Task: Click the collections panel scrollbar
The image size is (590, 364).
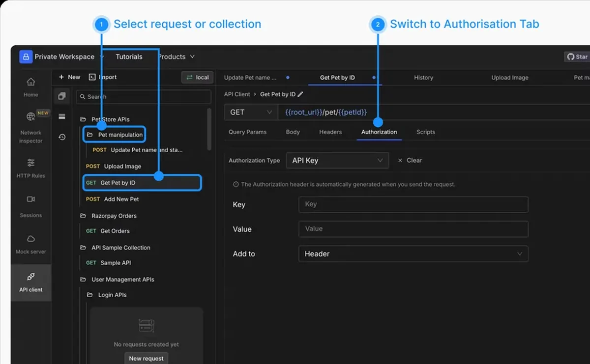Action: 209,129
